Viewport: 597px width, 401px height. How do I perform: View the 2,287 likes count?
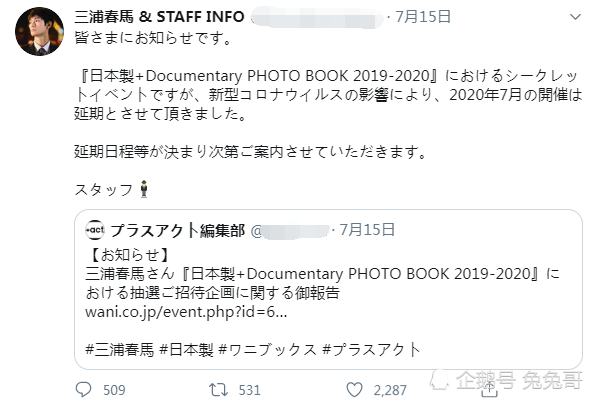pos(390,390)
